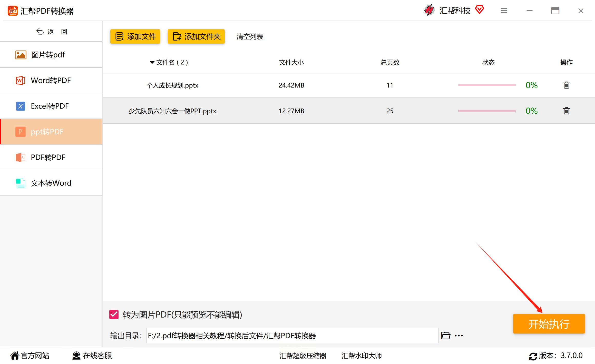Image resolution: width=595 pixels, height=364 pixels.
Task: Open output folder via folder icon
Action: tap(446, 336)
